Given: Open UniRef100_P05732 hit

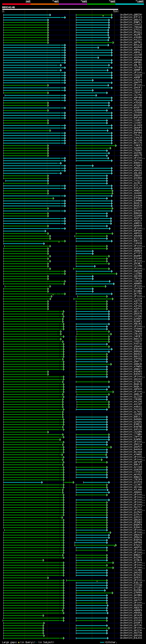Looking at the screenshot, I should 131,344.
